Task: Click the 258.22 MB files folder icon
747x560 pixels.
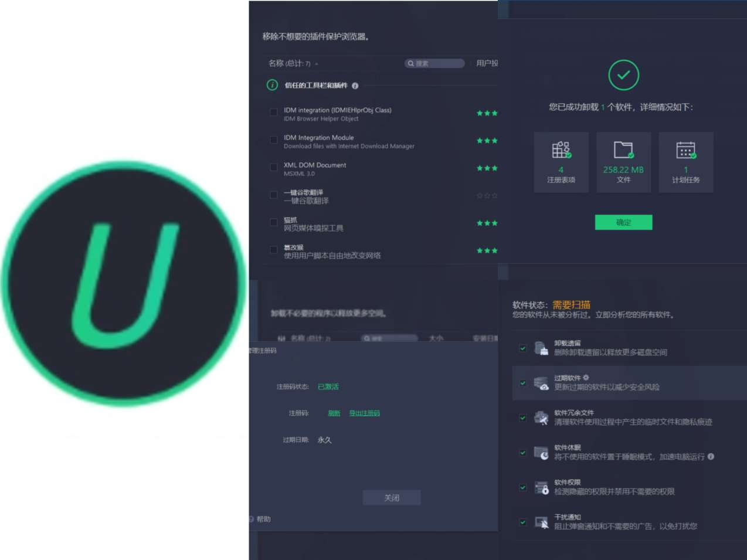Action: [623, 150]
